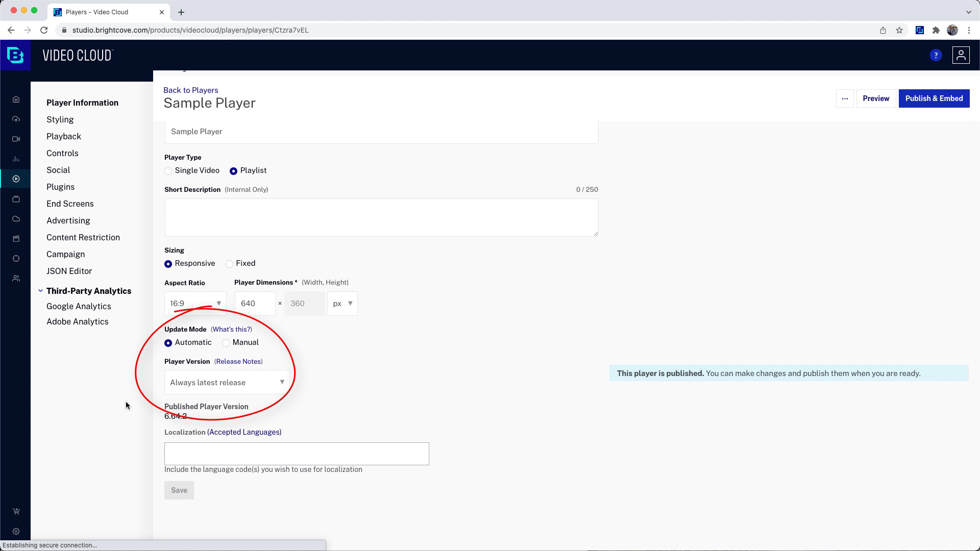Click the Players icon in sidebar
The width and height of the screenshot is (980, 551).
pyautogui.click(x=16, y=178)
